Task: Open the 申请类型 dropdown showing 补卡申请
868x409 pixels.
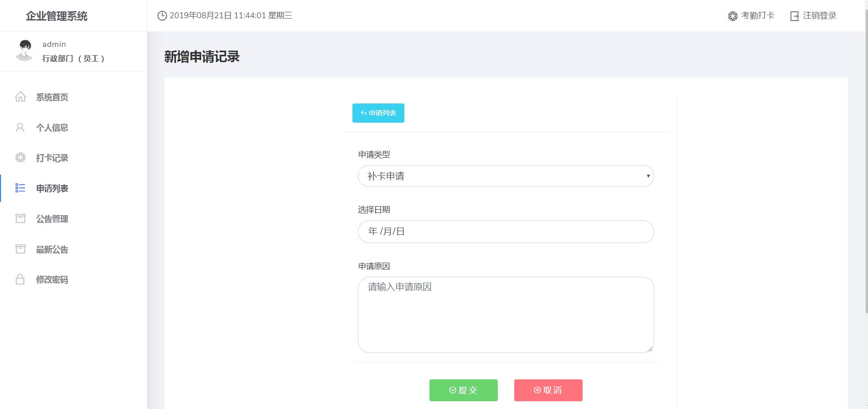Action: tap(506, 176)
